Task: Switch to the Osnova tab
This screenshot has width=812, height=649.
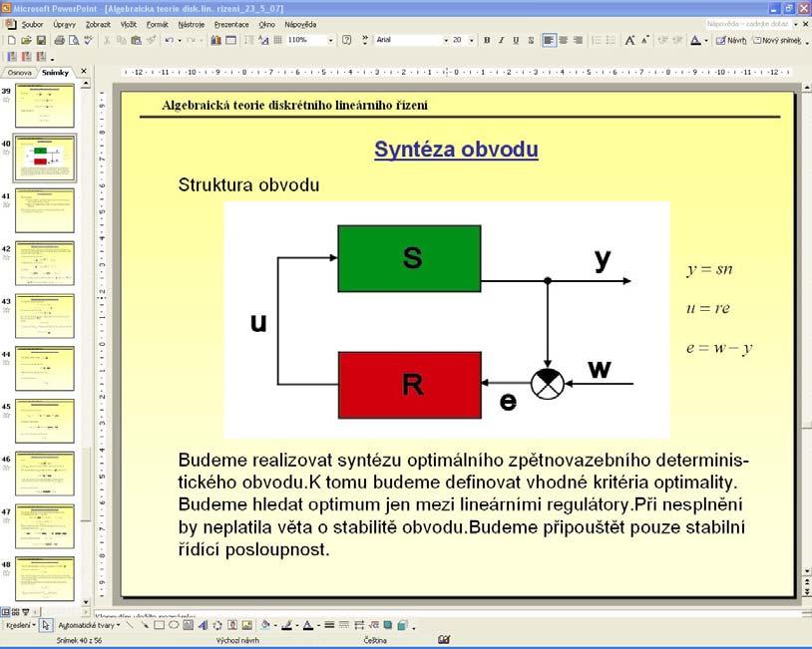Action: (20, 73)
